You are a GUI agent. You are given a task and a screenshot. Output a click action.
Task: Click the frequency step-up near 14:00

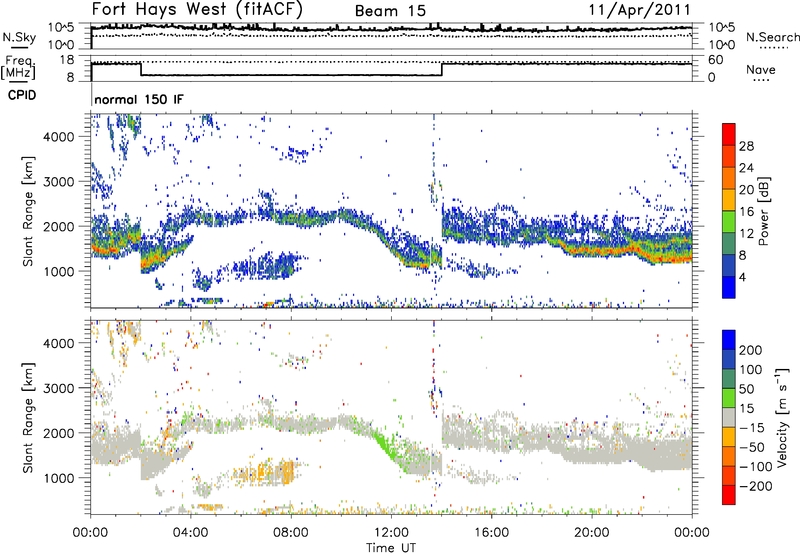[442, 69]
